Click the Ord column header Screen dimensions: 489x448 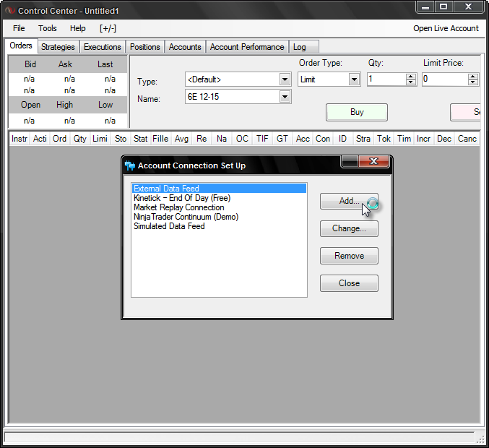tap(59, 139)
